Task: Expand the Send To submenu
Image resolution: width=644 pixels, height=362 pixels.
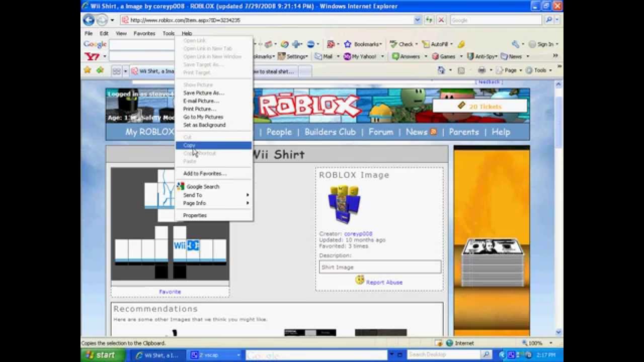Action: pyautogui.click(x=213, y=195)
